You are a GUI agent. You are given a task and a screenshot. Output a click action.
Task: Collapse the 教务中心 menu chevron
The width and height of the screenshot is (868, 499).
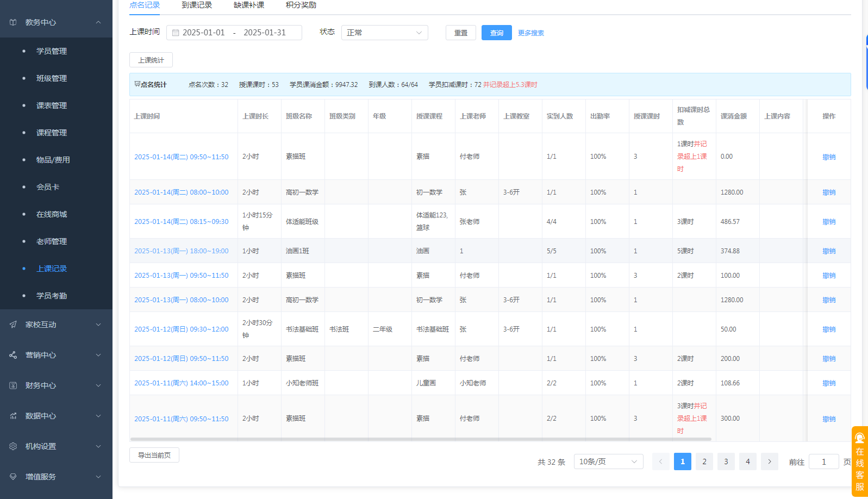tap(98, 22)
